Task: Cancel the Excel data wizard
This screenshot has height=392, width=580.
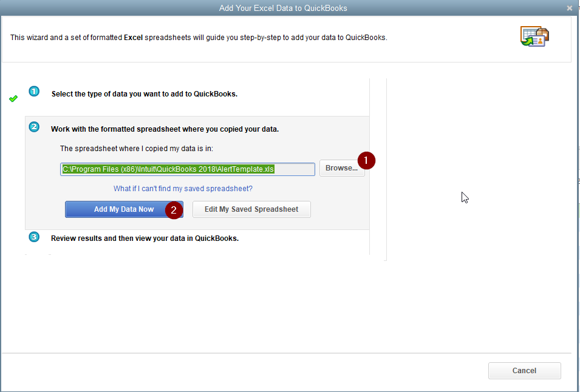Action: 524,371
